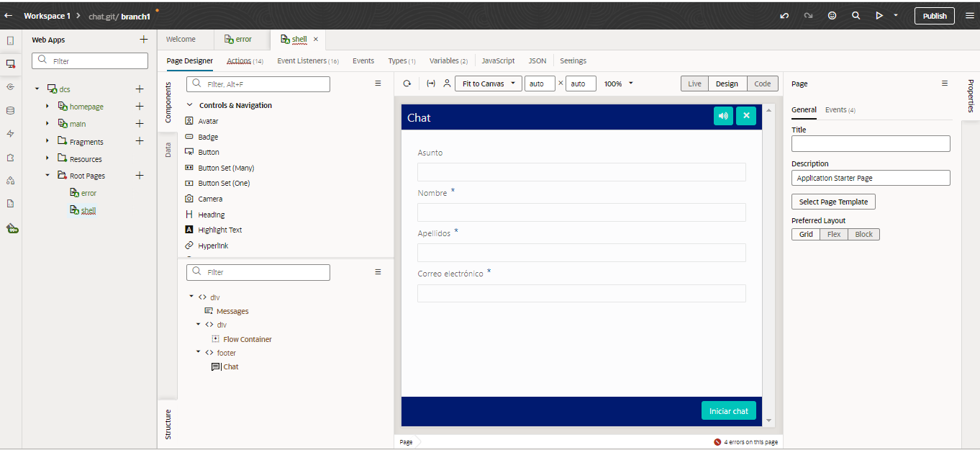The image size is (980, 450).
Task: Open the Fit to Canvas dropdown
Action: pyautogui.click(x=488, y=84)
